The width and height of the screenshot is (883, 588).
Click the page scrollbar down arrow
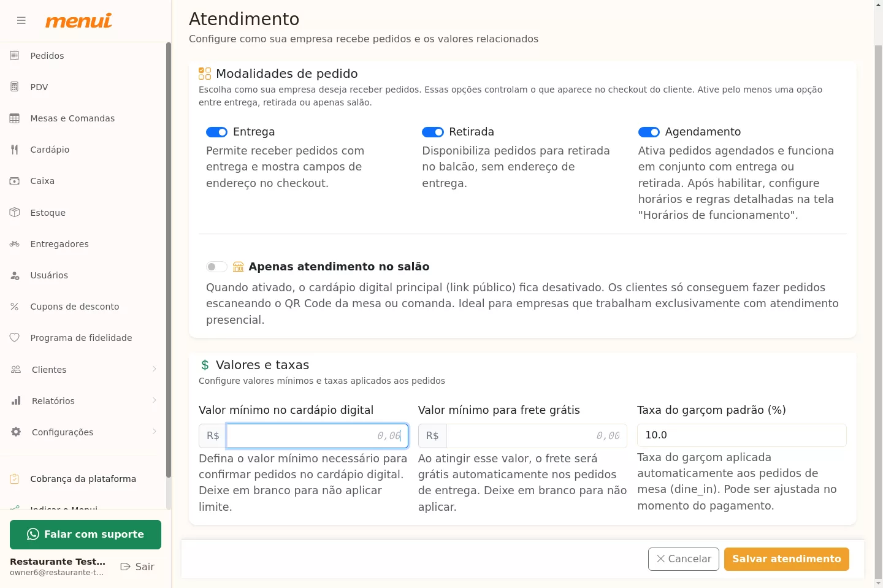(878, 583)
